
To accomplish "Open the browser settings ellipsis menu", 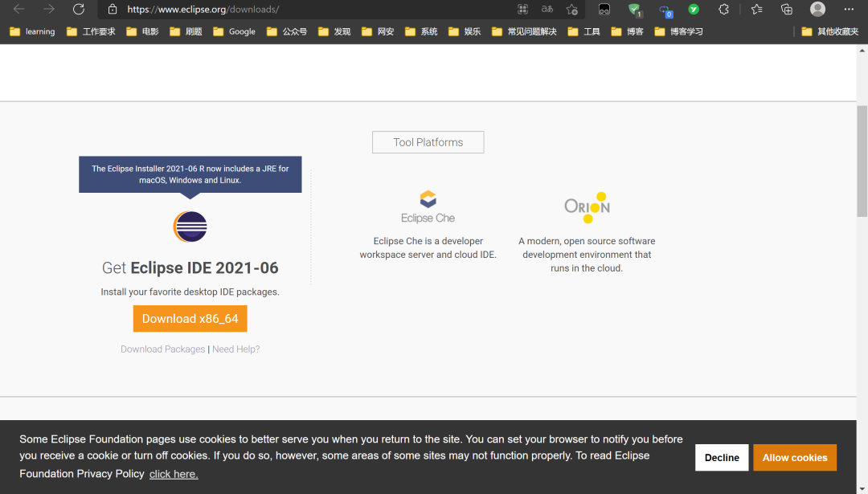I will tap(849, 10).
